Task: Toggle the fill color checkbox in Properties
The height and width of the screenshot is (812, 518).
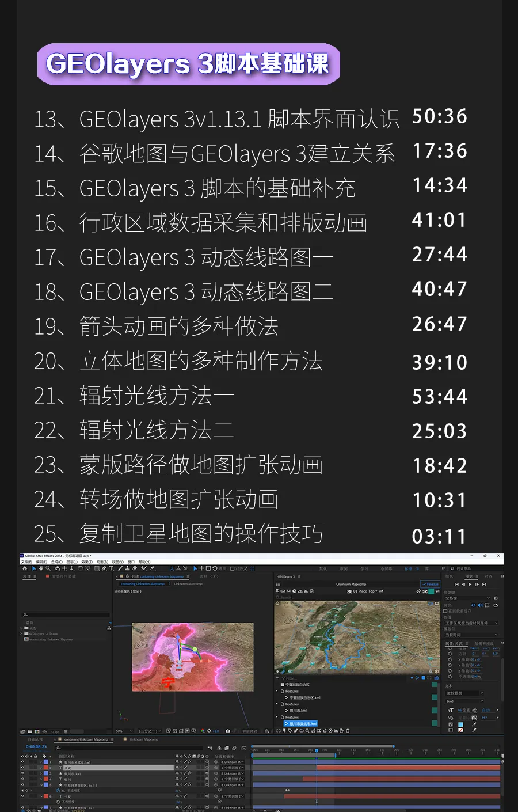Action: point(450,724)
